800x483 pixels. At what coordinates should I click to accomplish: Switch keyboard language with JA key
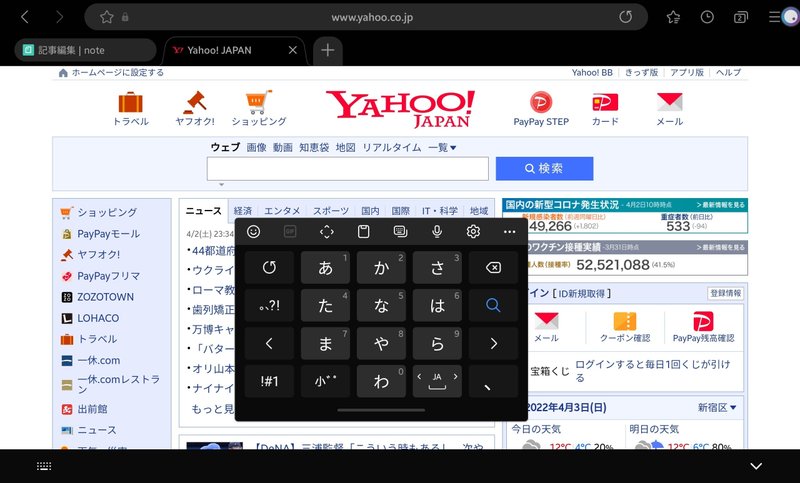tap(437, 381)
